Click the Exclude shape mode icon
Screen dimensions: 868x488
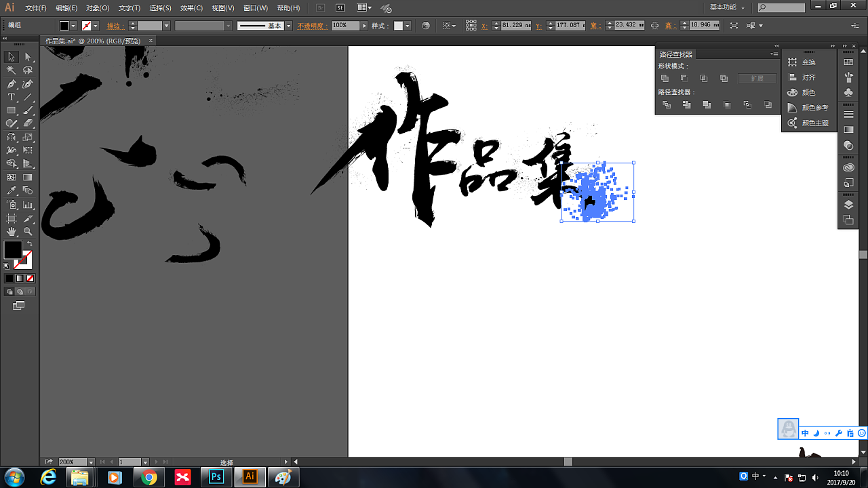click(x=724, y=79)
